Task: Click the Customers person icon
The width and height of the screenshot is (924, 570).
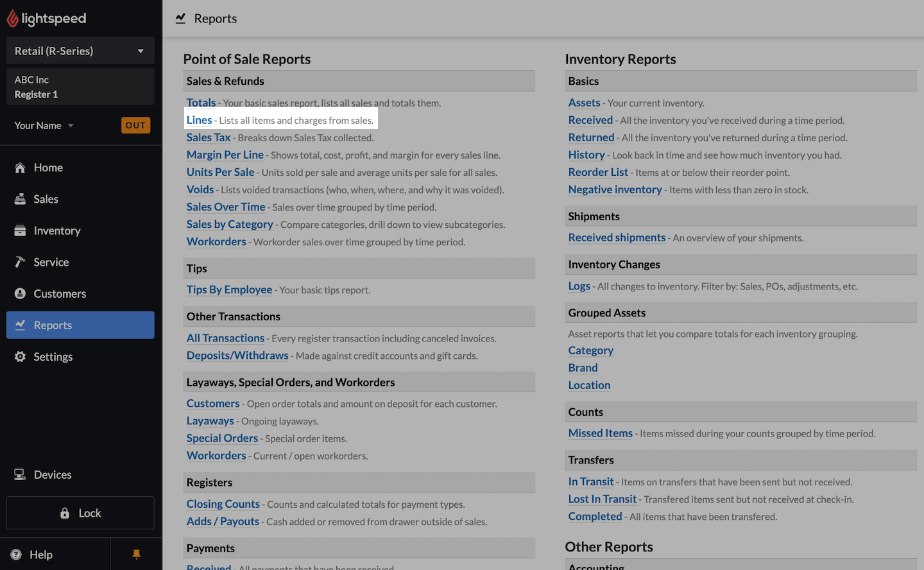Action: coord(21,293)
